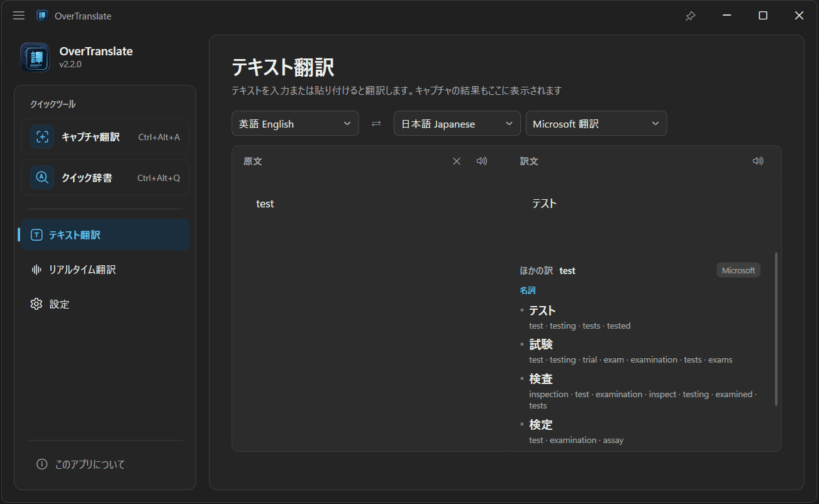Image resolution: width=819 pixels, height=504 pixels.
Task: Click the small app icon in title bar
Action: tap(42, 16)
